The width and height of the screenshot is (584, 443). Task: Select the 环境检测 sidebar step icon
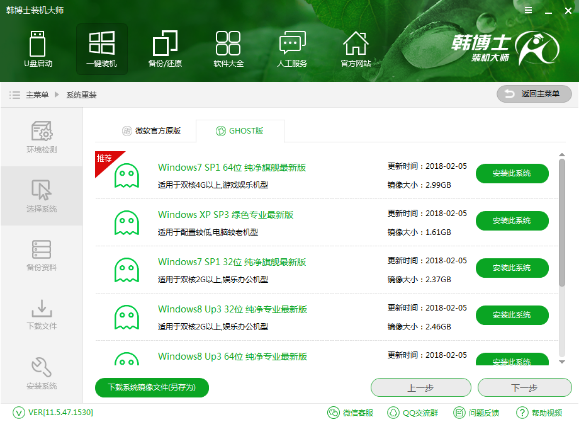41,131
